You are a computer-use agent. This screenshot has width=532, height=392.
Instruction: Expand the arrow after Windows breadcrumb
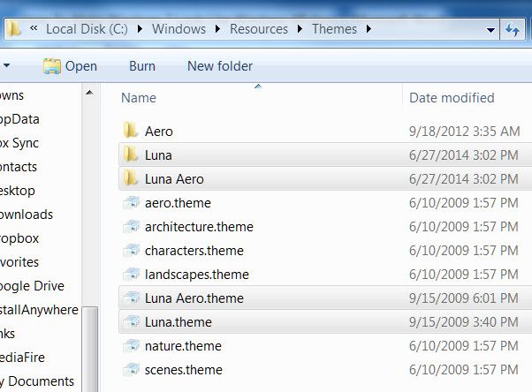217,29
